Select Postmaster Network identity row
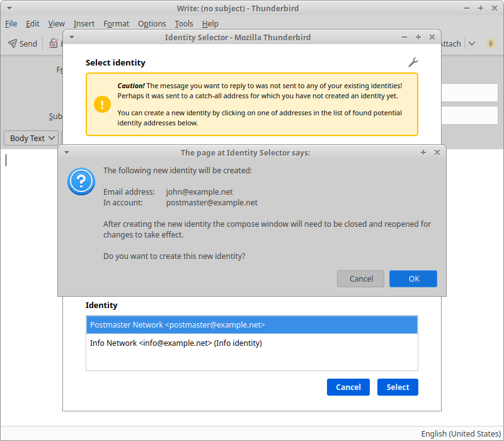Screen dimensions: 504x441 pyautogui.click(x=252, y=324)
